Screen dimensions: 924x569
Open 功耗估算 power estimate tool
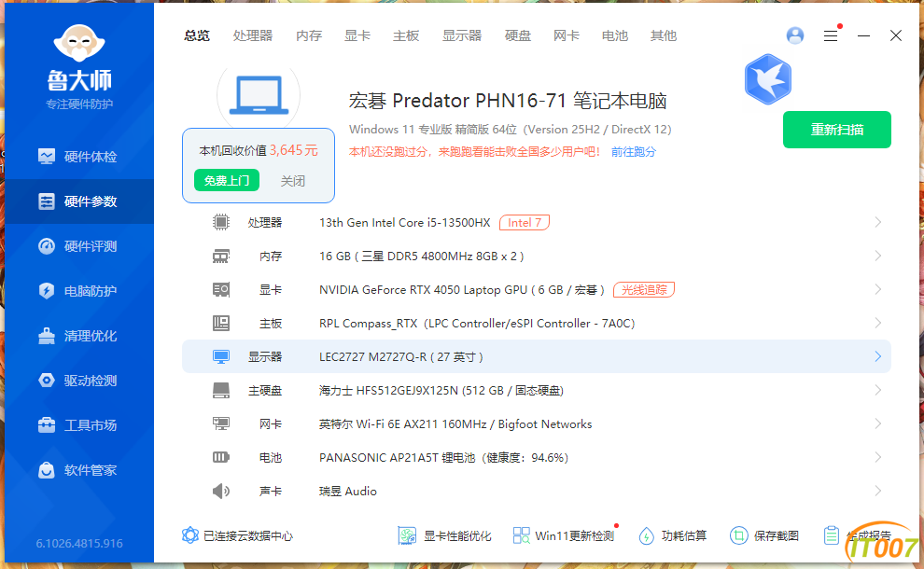tap(673, 535)
